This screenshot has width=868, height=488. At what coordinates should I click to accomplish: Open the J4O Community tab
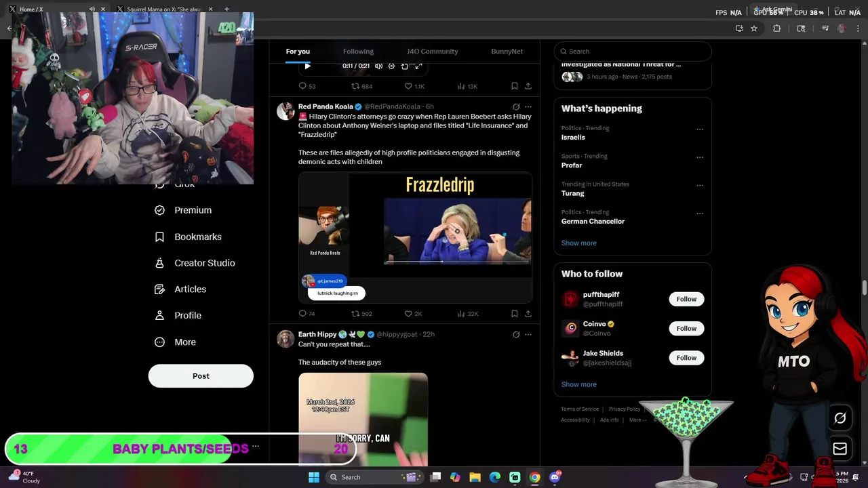(433, 52)
